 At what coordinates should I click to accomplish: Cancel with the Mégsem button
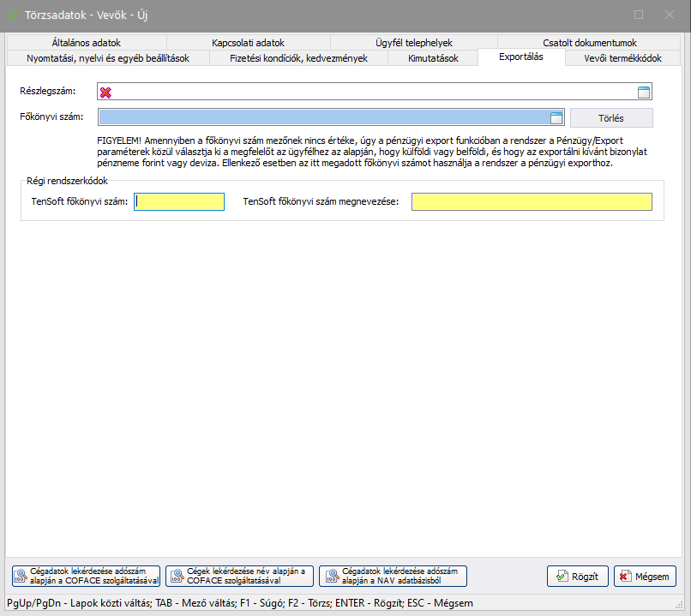coord(645,577)
